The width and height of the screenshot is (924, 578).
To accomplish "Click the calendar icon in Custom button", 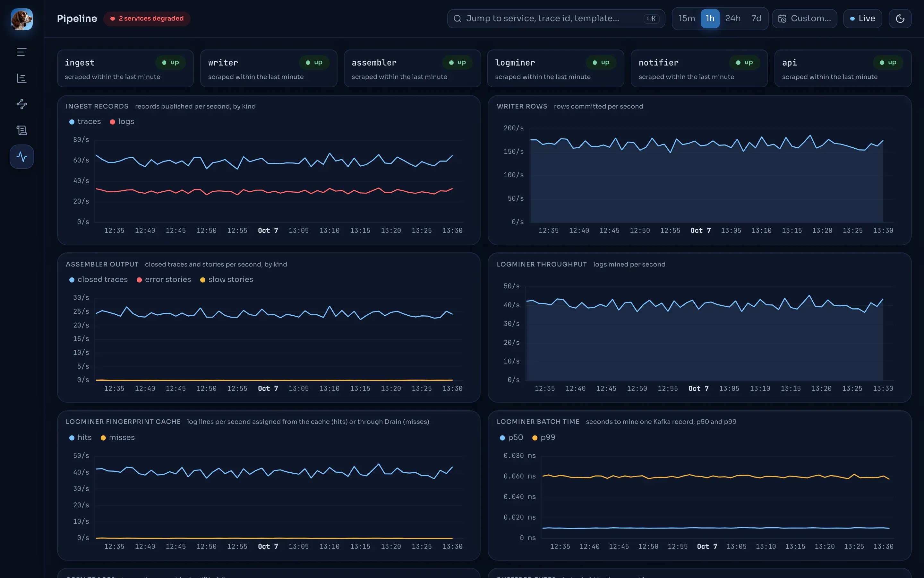I will pos(782,18).
